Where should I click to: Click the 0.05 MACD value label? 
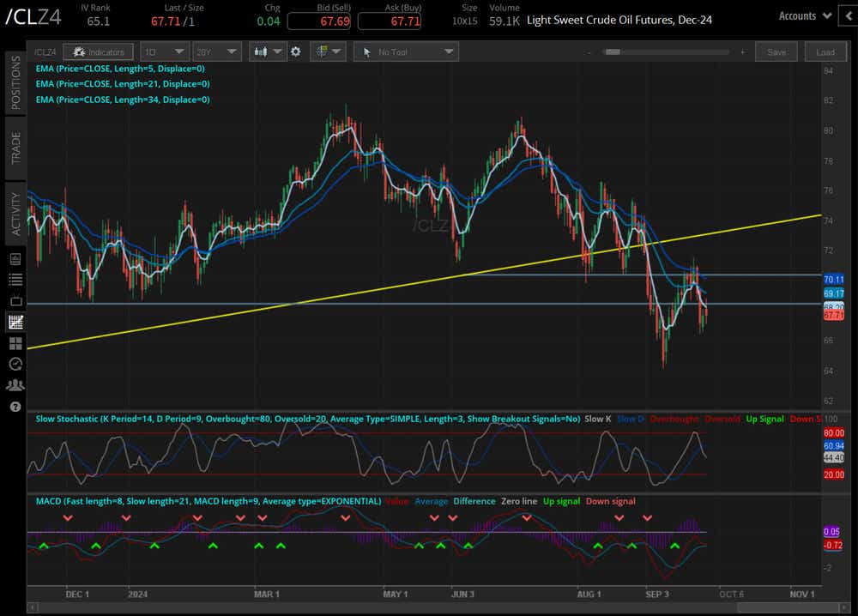(831, 531)
